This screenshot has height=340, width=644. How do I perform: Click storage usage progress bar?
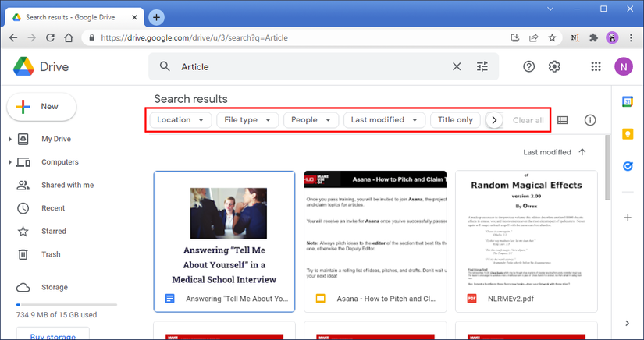[x=66, y=305]
